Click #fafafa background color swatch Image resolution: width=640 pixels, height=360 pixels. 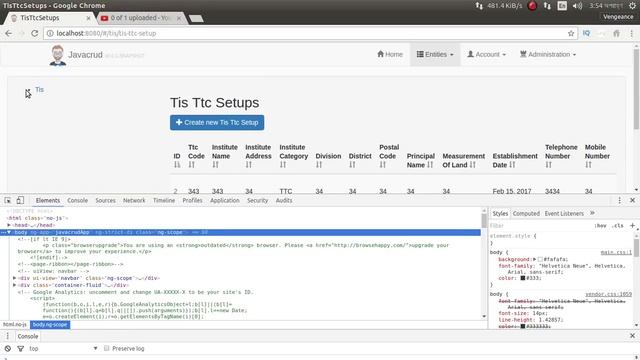coord(540,259)
